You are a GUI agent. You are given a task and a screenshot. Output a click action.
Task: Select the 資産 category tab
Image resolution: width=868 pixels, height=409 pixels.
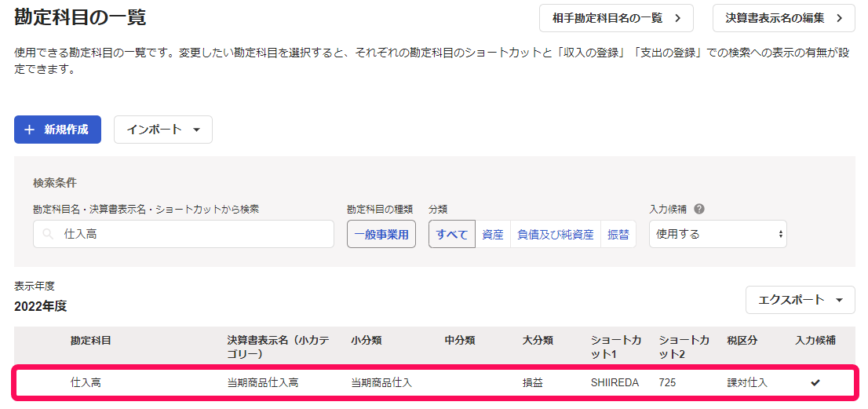(493, 234)
